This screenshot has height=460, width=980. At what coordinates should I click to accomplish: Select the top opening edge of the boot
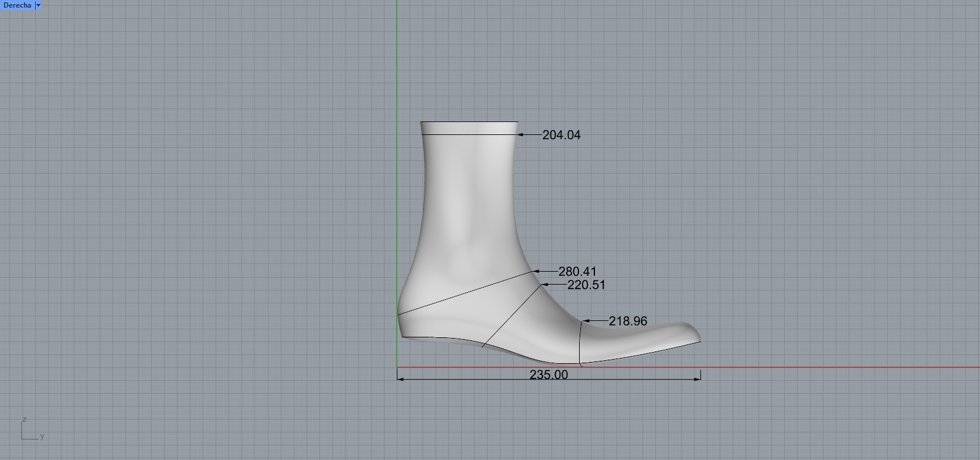click(469, 122)
